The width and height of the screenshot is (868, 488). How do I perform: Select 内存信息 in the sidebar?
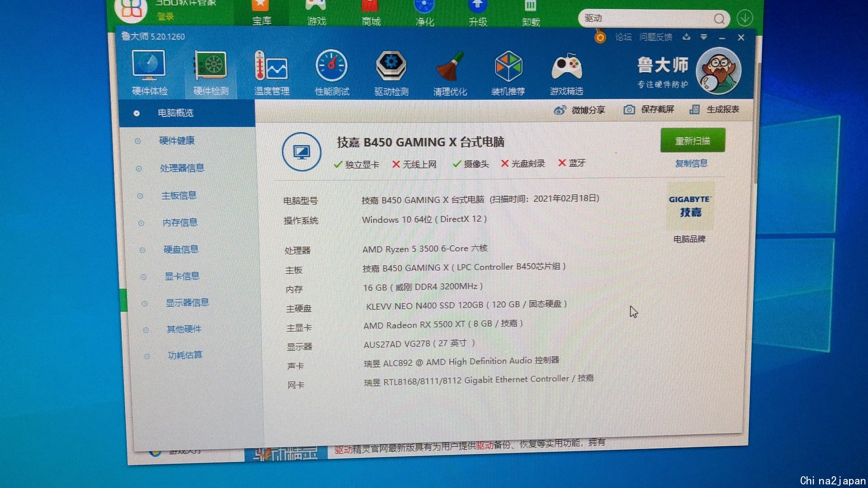[x=180, y=222]
